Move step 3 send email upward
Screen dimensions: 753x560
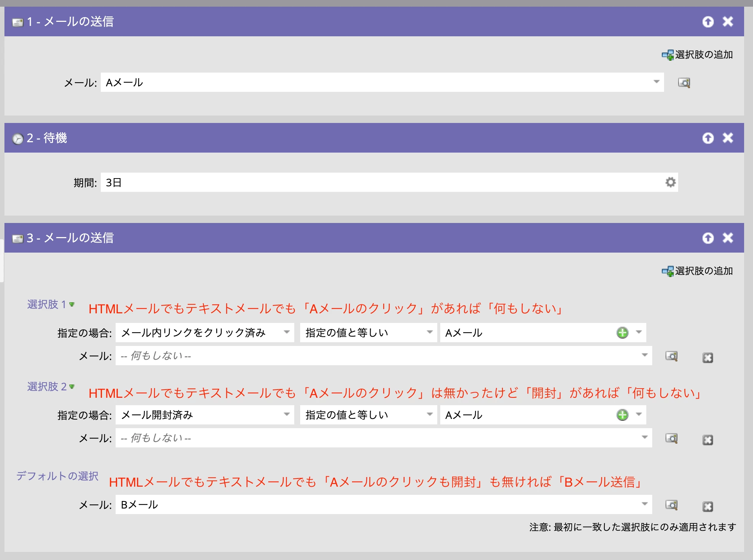(x=708, y=238)
